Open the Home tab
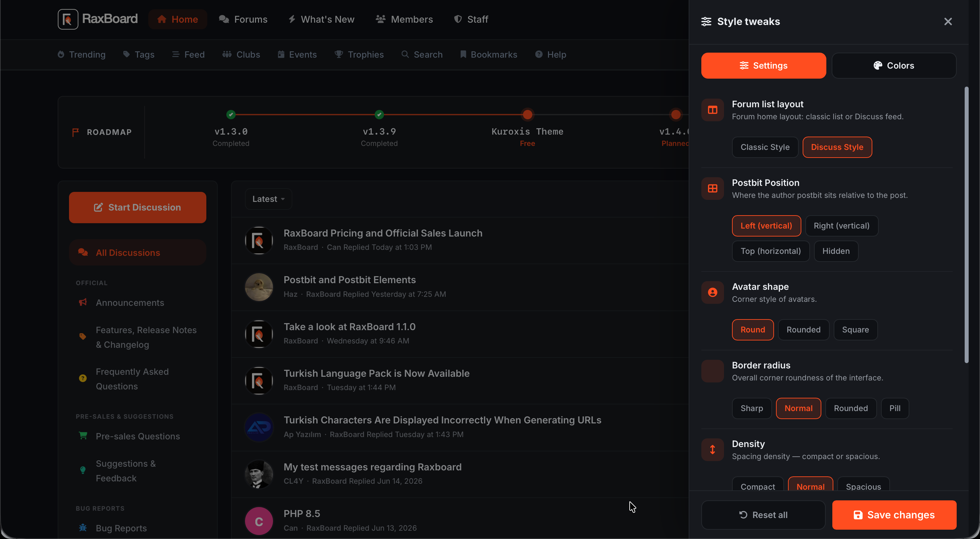Screen dimensions: 980x539 pos(177,19)
